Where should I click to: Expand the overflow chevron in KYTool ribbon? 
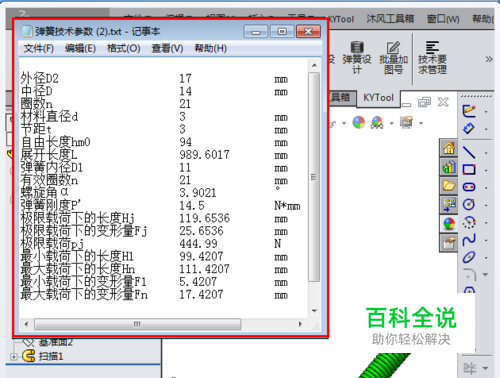click(489, 59)
